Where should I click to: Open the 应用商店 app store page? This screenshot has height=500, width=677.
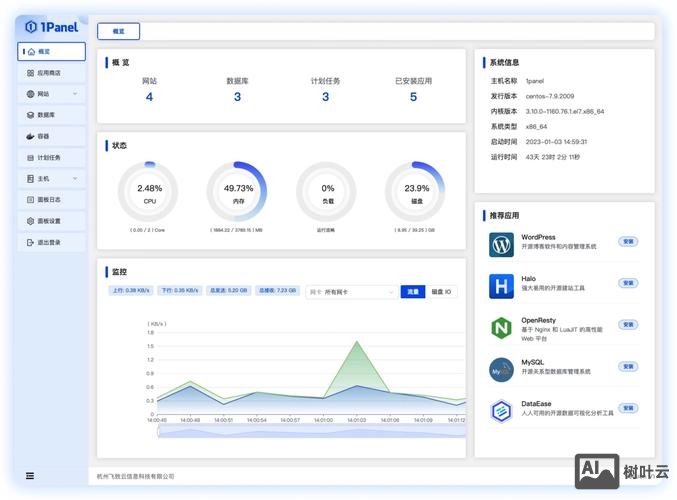tap(50, 73)
